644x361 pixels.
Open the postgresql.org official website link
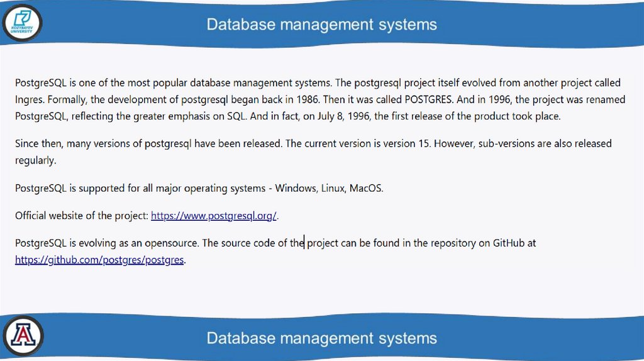[x=214, y=216]
